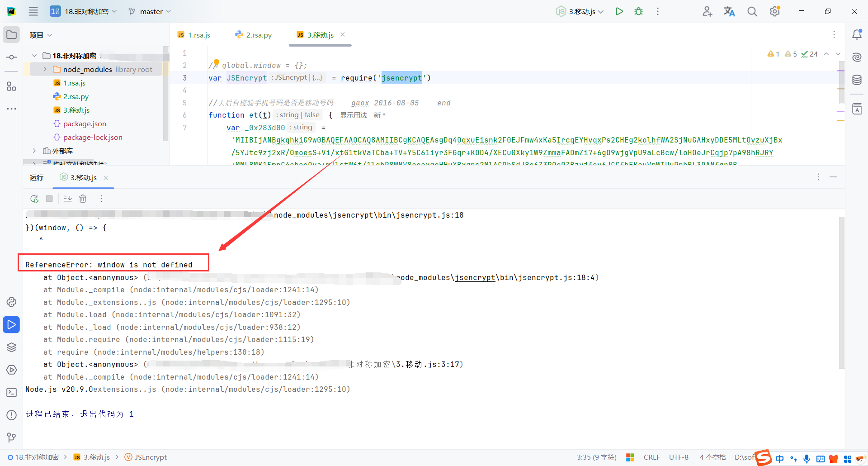This screenshot has width=868, height=466.
Task: Open the inspection warnings widget
Action: click(793, 54)
